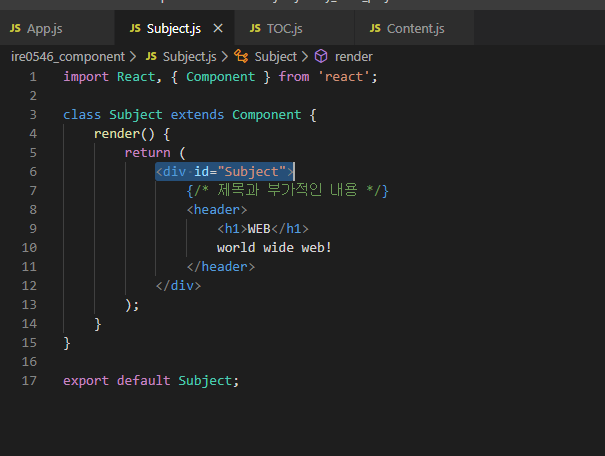Click the closing </header> tag

coord(220,267)
